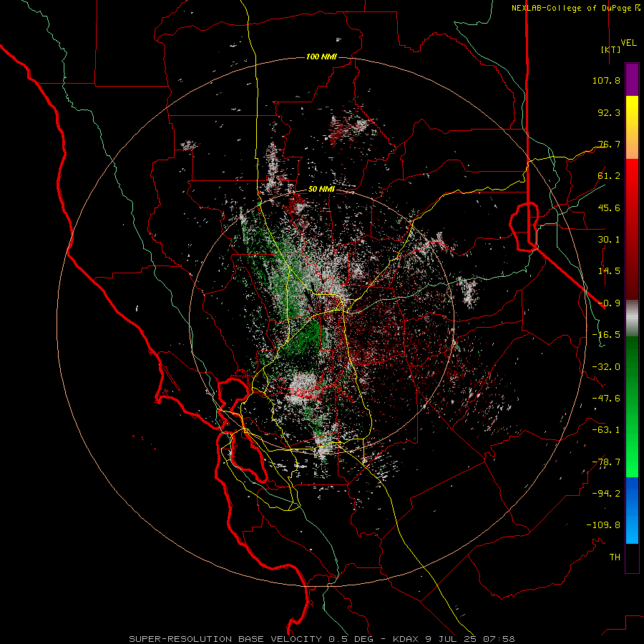Click the -32.0 velocity scale value
Screen dimensions: 644x644
tap(606, 367)
